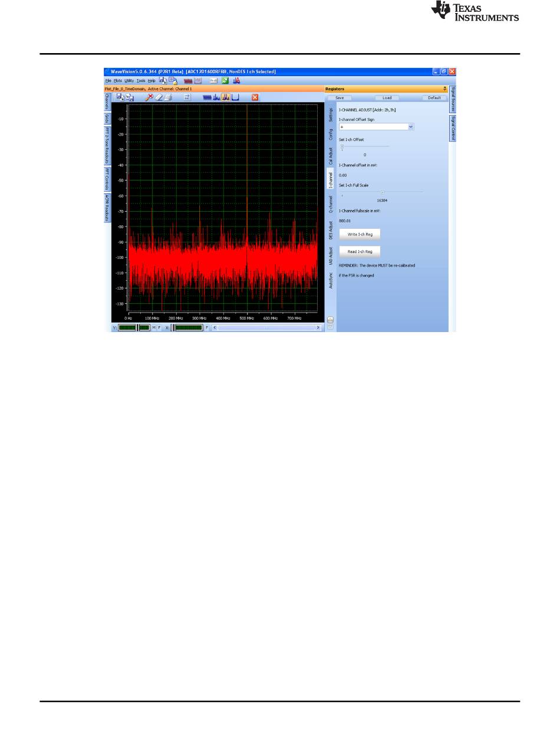Screen dimensions: 560x732
Task: Open the Help menu
Action: click(151, 81)
